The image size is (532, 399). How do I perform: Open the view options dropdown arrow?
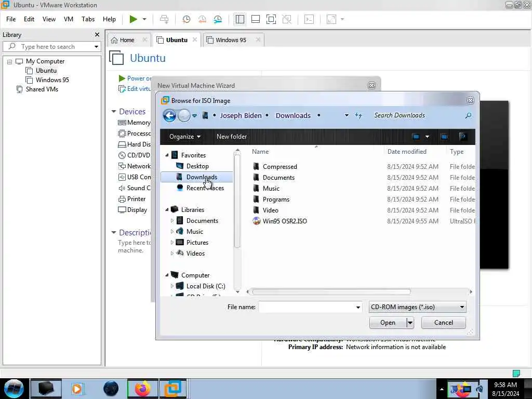click(427, 137)
